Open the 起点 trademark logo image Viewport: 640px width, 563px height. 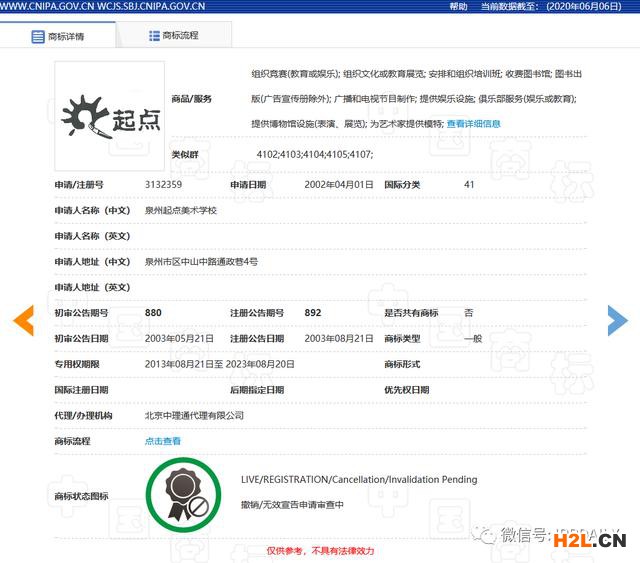click(x=109, y=115)
